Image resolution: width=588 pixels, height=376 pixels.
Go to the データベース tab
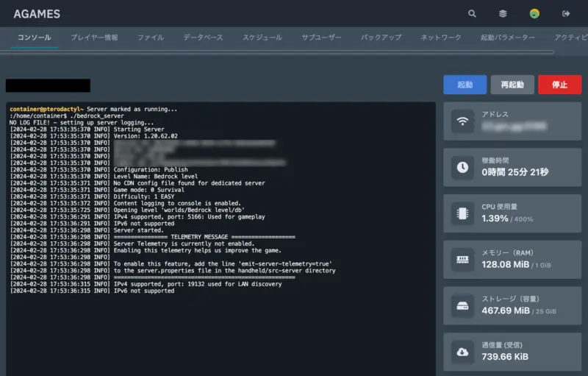coord(203,38)
